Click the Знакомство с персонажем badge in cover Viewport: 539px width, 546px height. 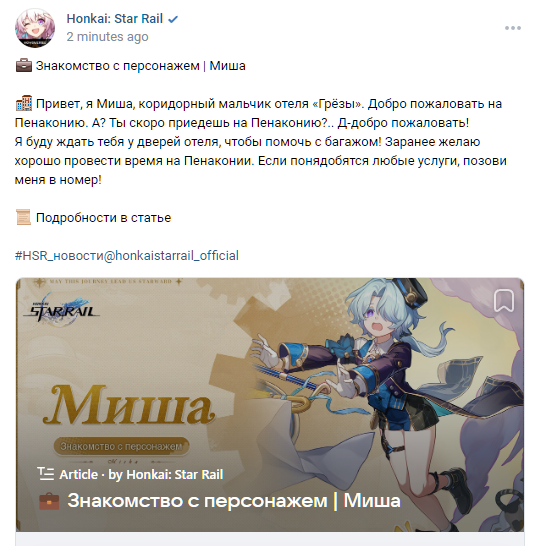pyautogui.click(x=121, y=446)
